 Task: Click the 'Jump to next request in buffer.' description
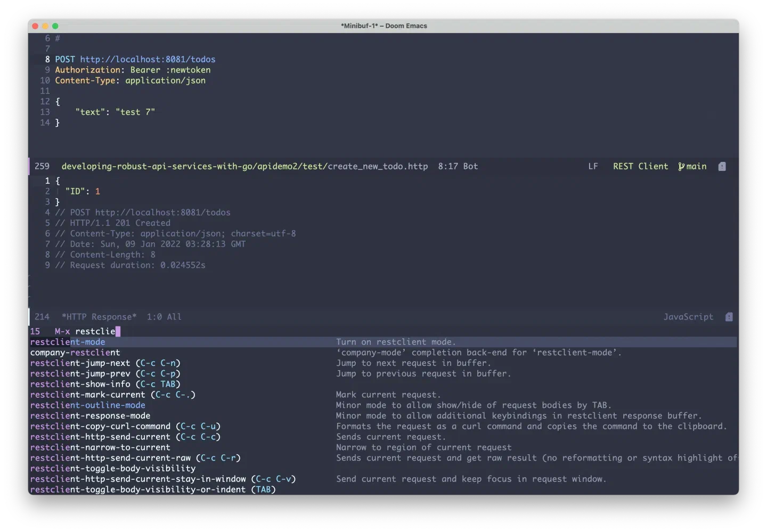414,363
